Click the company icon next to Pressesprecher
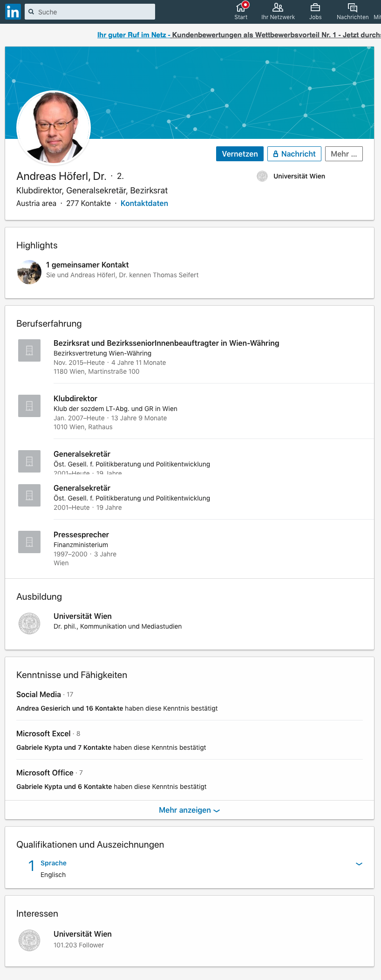This screenshot has height=980, width=381. tap(29, 542)
